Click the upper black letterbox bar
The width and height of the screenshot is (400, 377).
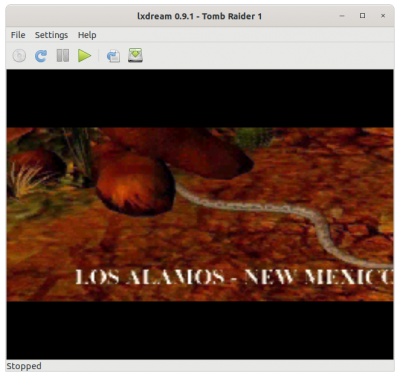(200, 98)
